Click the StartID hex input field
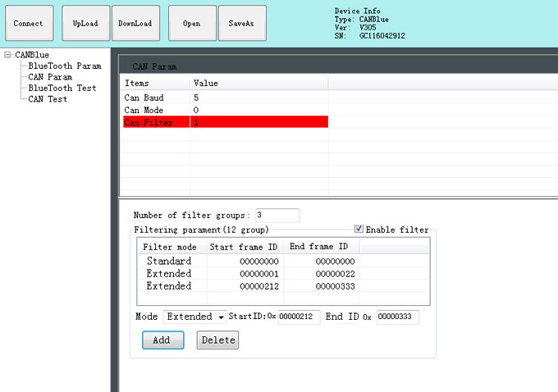558x392 pixels. [x=299, y=317]
